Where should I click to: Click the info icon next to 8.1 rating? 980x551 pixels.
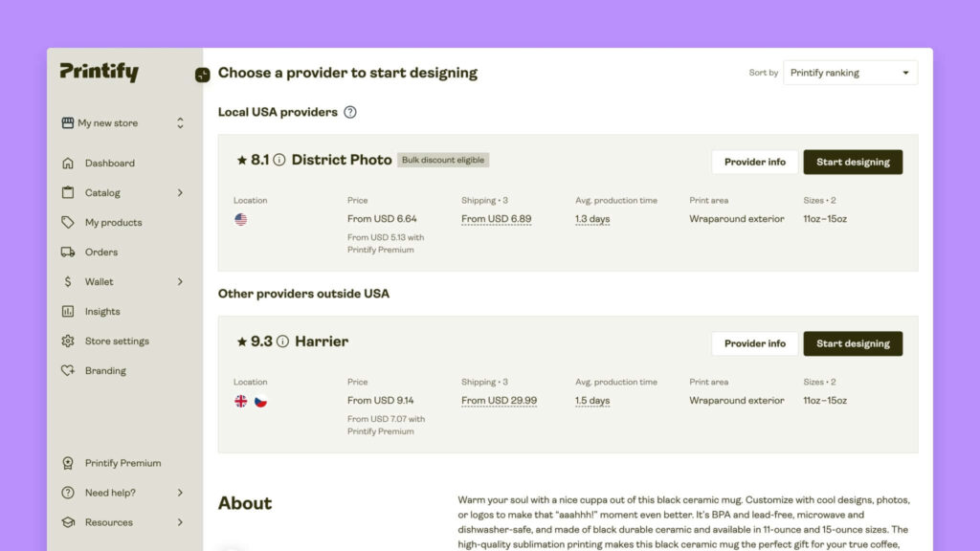click(279, 160)
